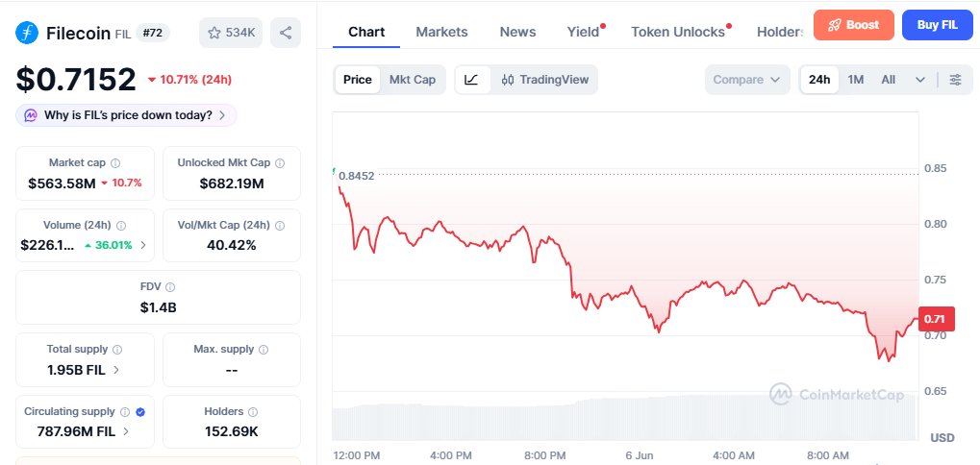The height and width of the screenshot is (465, 980).
Task: Click the Holders info icon
Action: tap(253, 412)
